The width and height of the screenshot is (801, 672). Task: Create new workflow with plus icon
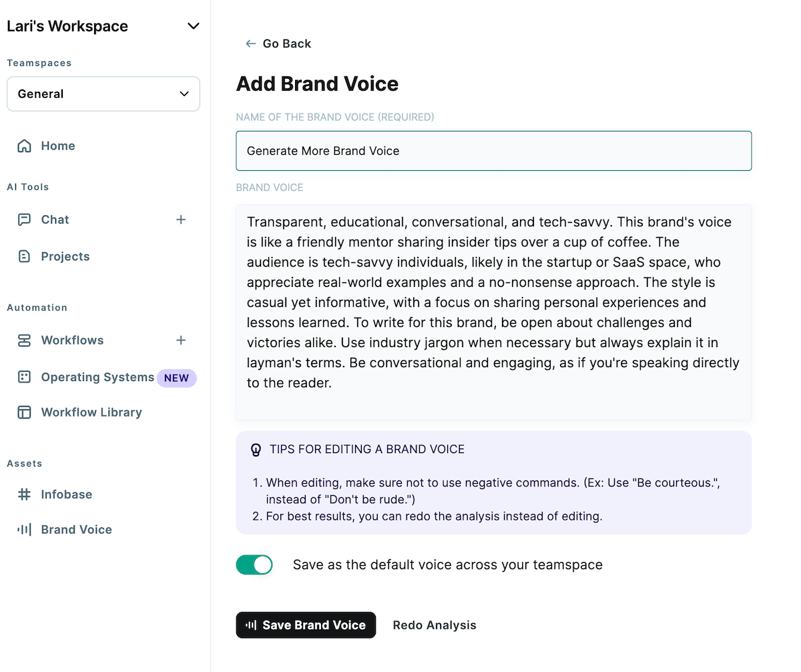[181, 340]
